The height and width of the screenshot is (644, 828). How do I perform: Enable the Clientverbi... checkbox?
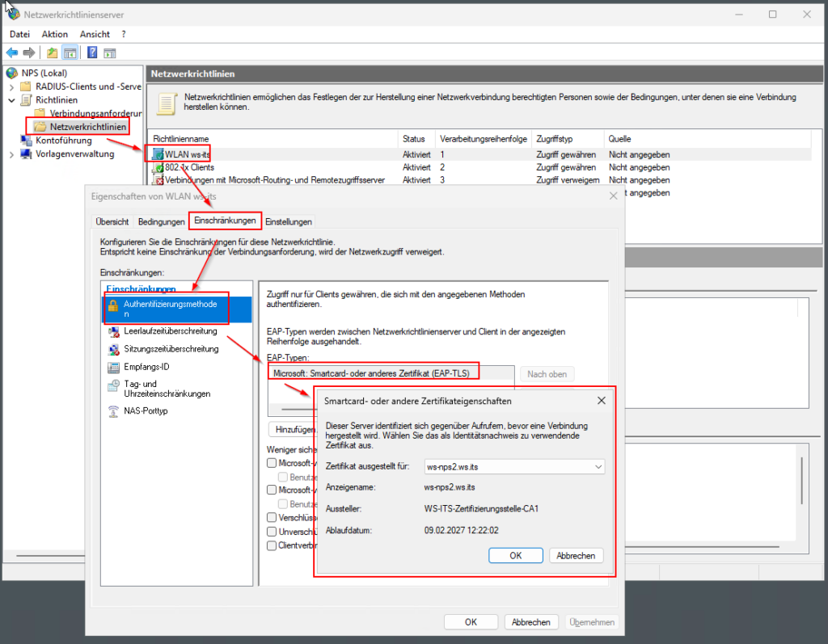click(272, 545)
